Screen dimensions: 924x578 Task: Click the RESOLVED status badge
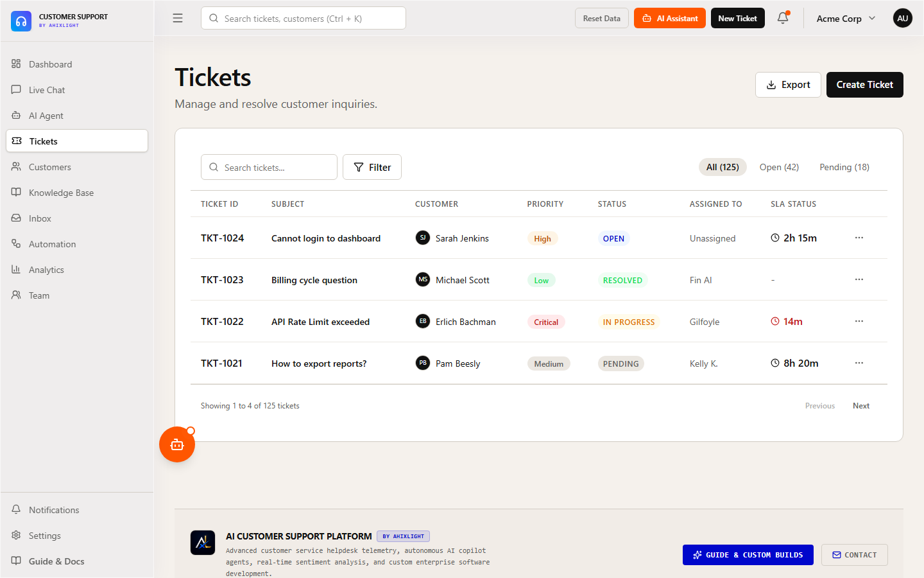click(622, 280)
